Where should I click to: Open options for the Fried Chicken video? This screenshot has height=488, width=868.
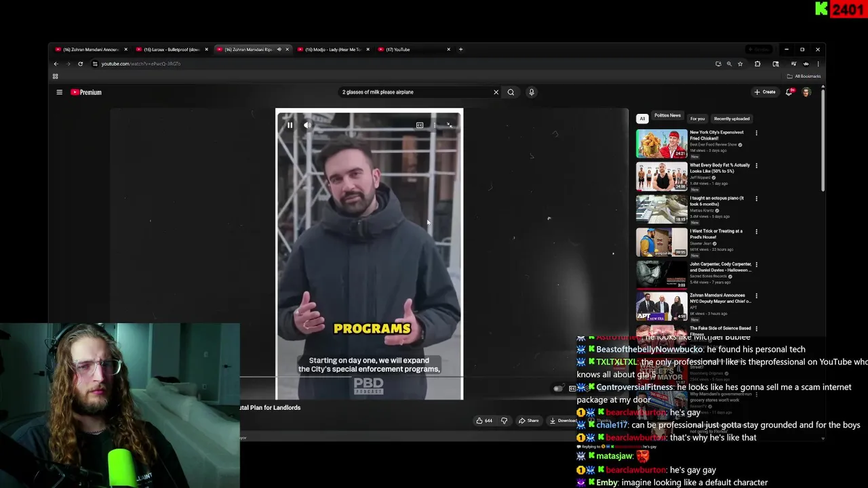[756, 133]
